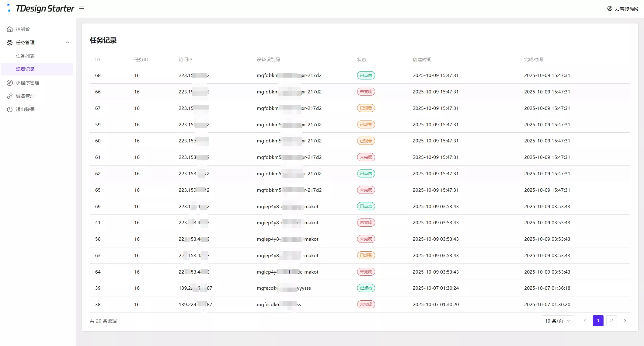The image size is (644, 346).
Task: Toggle the sidebar with the hamburger icon
Action: pyautogui.click(x=81, y=9)
